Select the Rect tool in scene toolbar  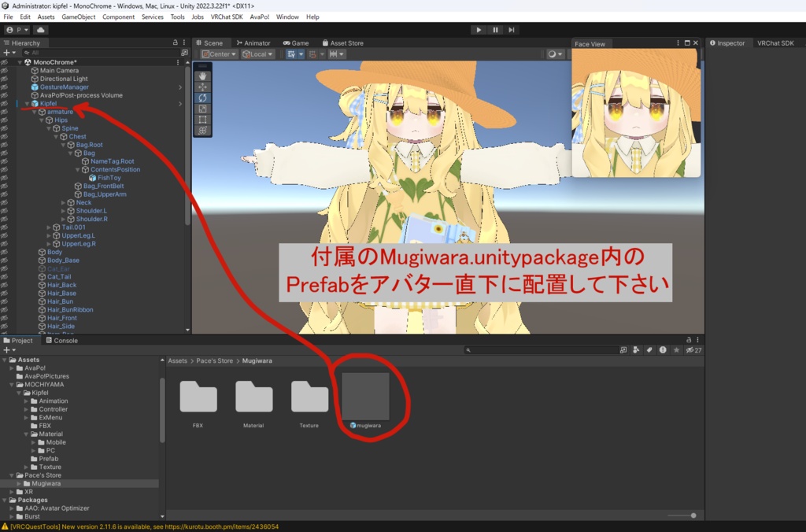(x=202, y=120)
